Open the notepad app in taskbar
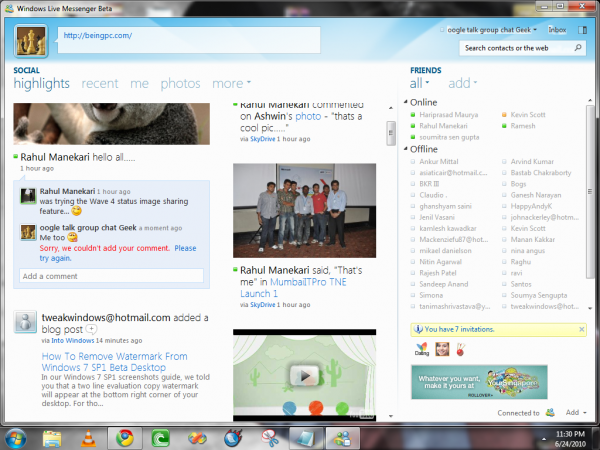 pyautogui.click(x=306, y=439)
